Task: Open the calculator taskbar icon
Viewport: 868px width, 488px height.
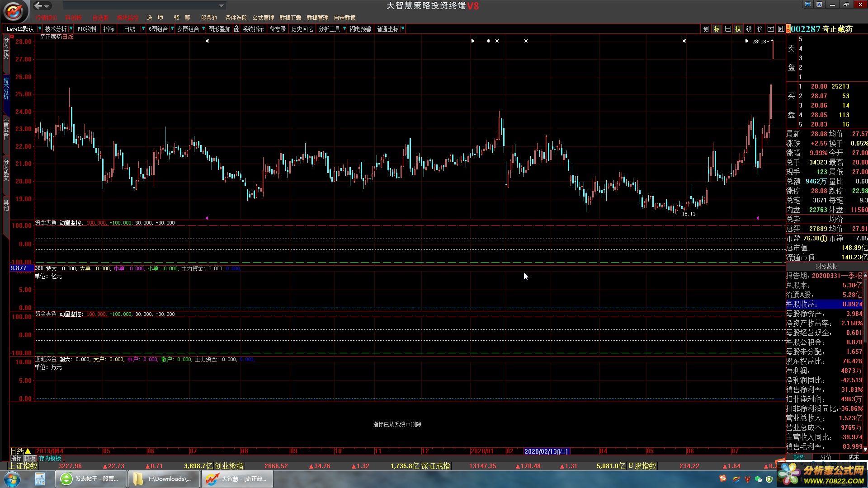Action: click(x=40, y=479)
